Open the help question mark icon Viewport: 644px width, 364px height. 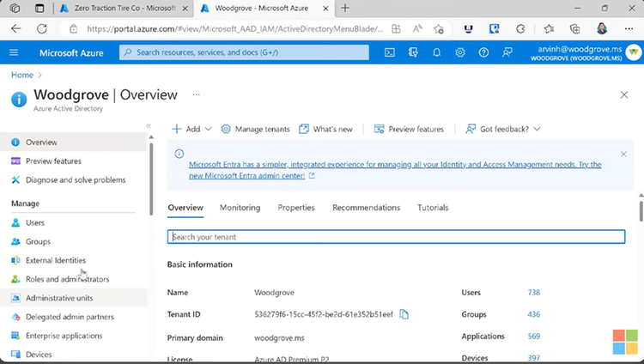tap(483, 52)
